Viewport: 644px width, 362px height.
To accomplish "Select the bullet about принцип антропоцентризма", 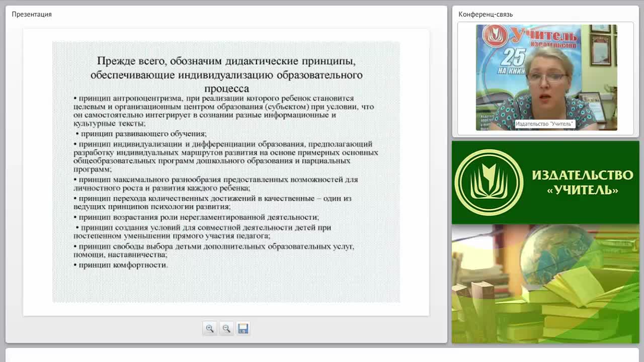I will (224, 111).
